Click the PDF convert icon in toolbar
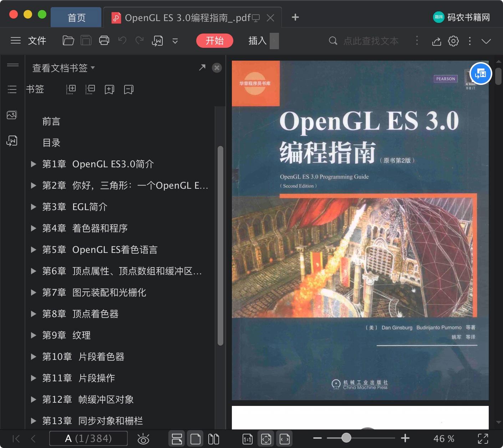The width and height of the screenshot is (503, 448). [157, 41]
